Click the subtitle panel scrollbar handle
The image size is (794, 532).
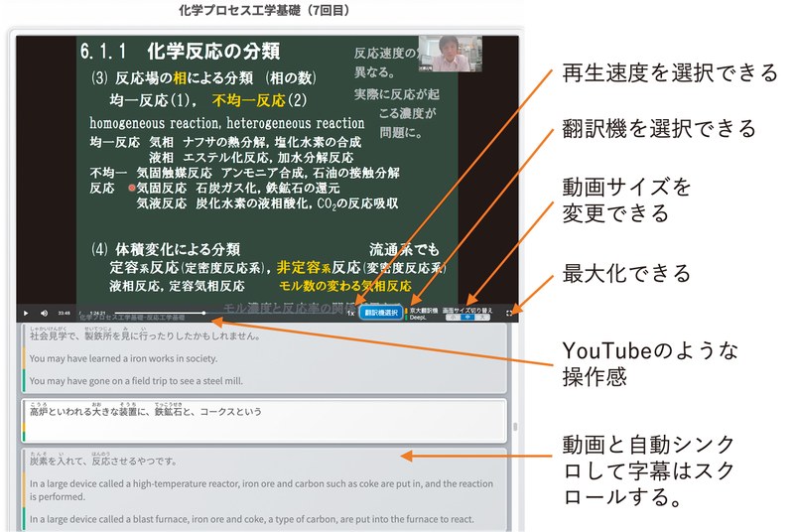[515, 427]
